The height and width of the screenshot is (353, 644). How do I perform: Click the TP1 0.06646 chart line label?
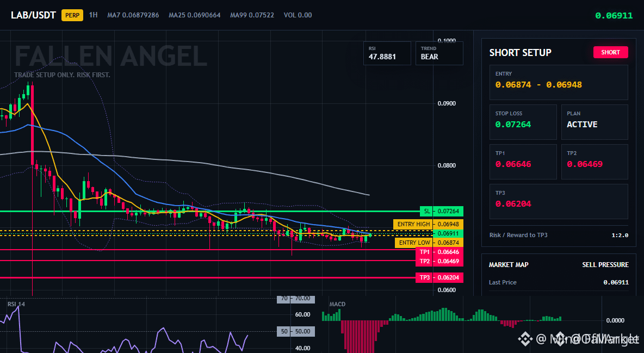point(439,252)
